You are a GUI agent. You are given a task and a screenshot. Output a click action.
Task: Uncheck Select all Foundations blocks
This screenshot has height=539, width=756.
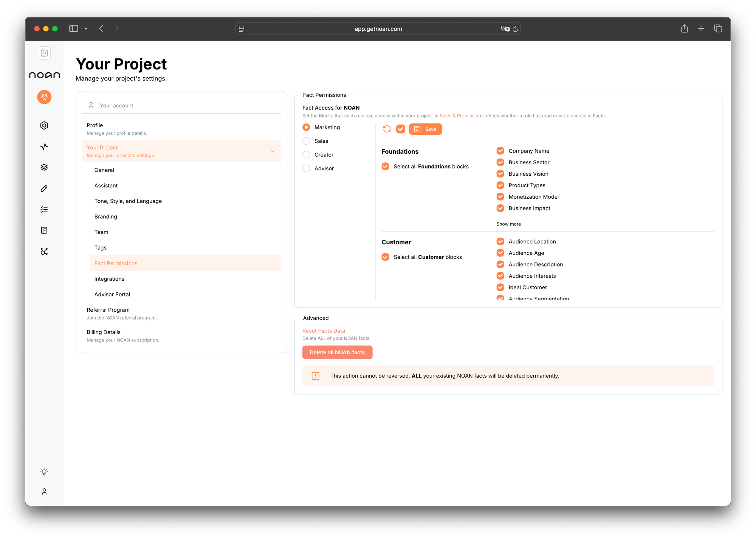pos(385,166)
